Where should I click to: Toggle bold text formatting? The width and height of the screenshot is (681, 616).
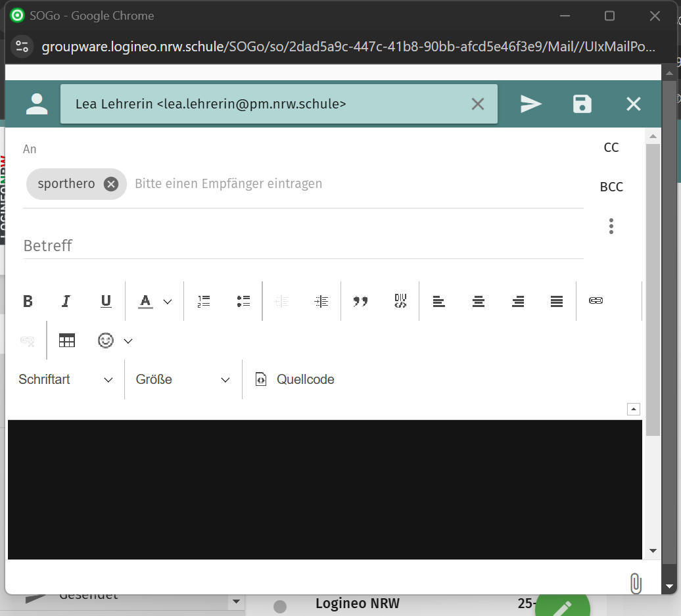click(x=28, y=301)
